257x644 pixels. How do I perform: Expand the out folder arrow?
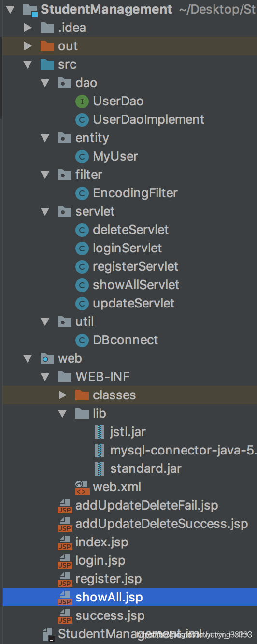(x=28, y=46)
